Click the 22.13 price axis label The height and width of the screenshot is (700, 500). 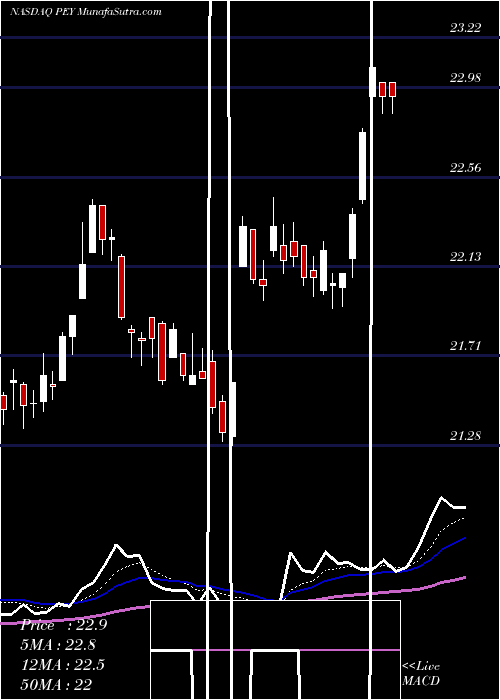click(466, 257)
